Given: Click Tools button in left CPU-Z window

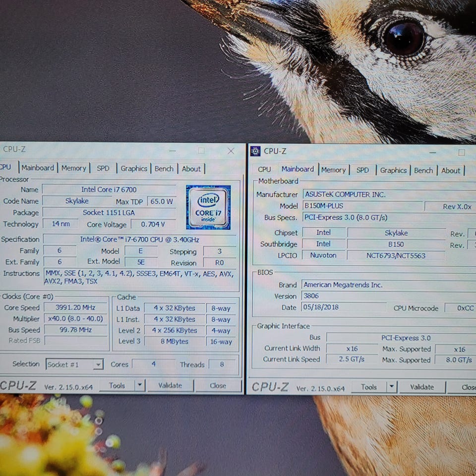Looking at the screenshot, I should [117, 385].
